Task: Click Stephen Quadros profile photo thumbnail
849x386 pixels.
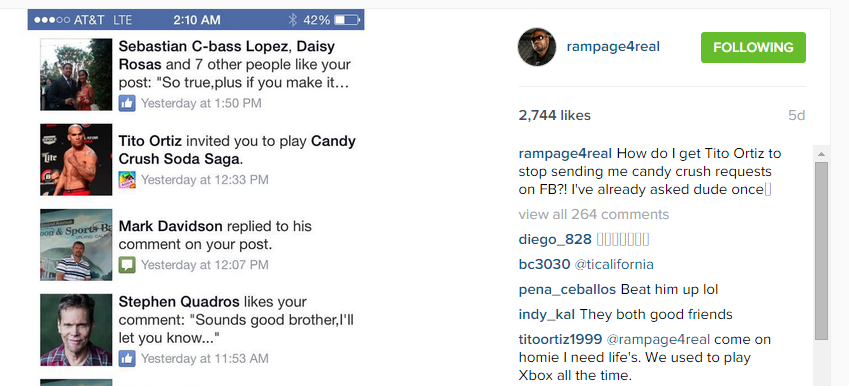Action: [76, 330]
